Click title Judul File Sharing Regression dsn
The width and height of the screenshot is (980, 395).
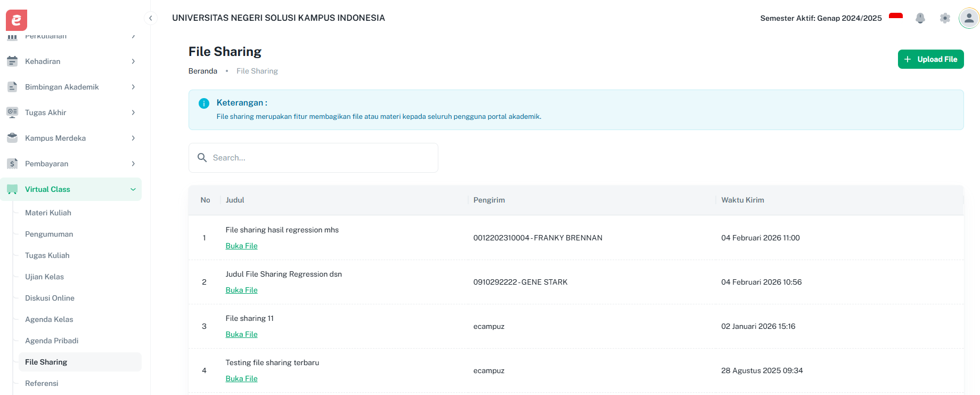coord(284,274)
